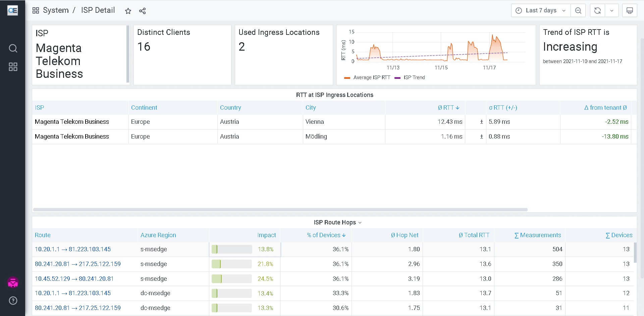Click the 13.8% impact gauge bar
The height and width of the screenshot is (316, 644).
[232, 249]
